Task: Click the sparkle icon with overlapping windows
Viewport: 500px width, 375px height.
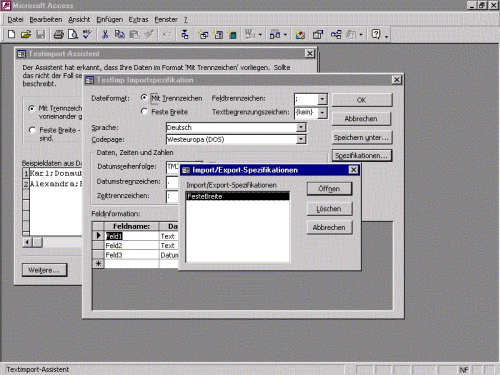Action: click(x=203, y=34)
